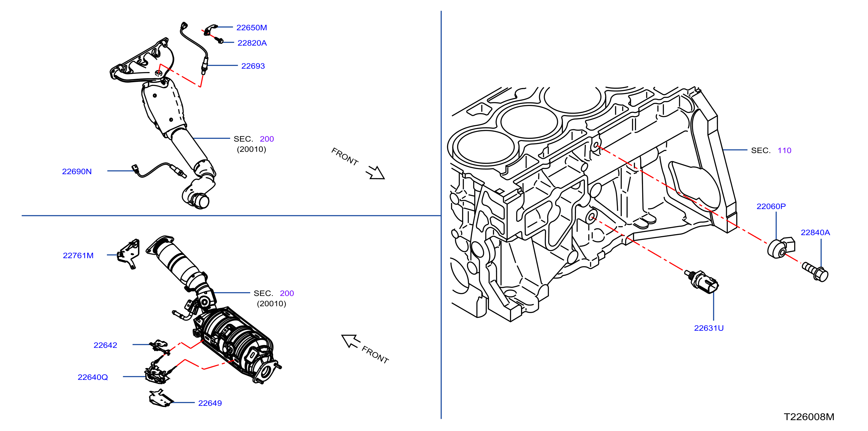Click the 22642 part number
The width and height of the screenshot is (868, 431).
pos(105,345)
